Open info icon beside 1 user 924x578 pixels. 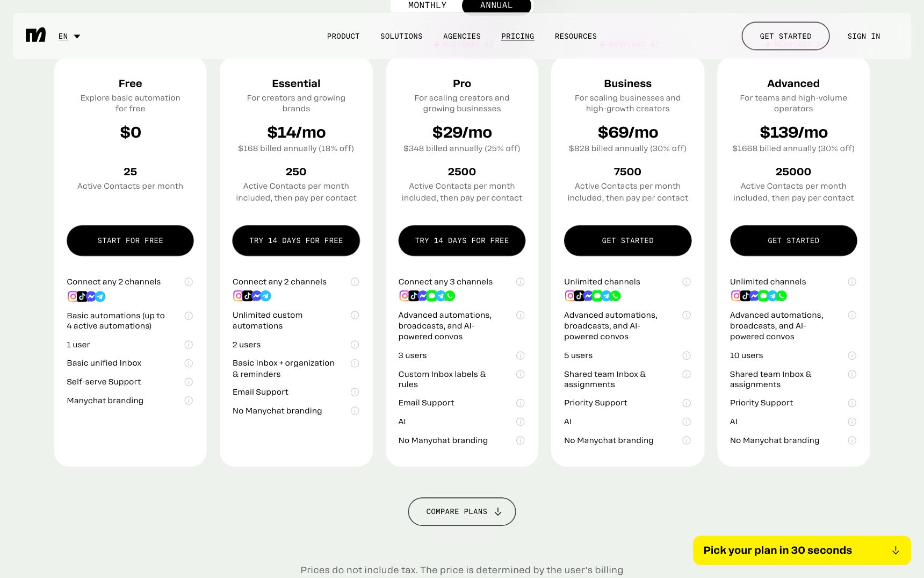click(189, 345)
